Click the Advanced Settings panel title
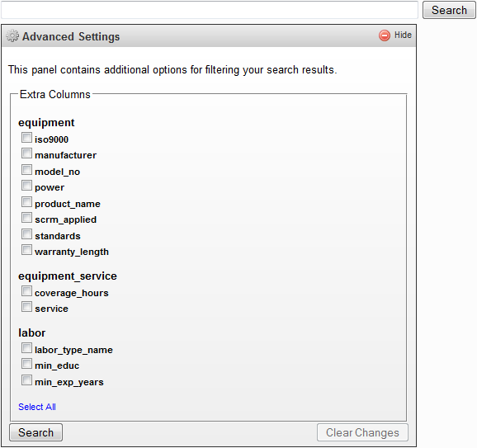 point(71,36)
